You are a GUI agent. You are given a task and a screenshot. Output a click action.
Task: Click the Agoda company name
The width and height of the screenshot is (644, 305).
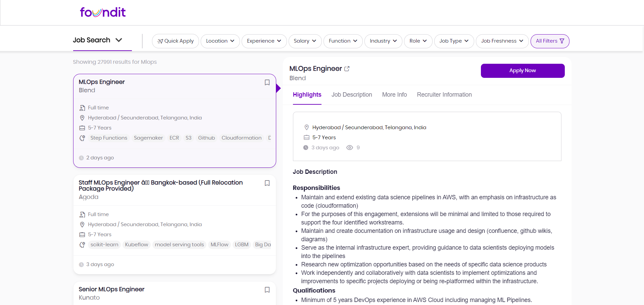[89, 197]
